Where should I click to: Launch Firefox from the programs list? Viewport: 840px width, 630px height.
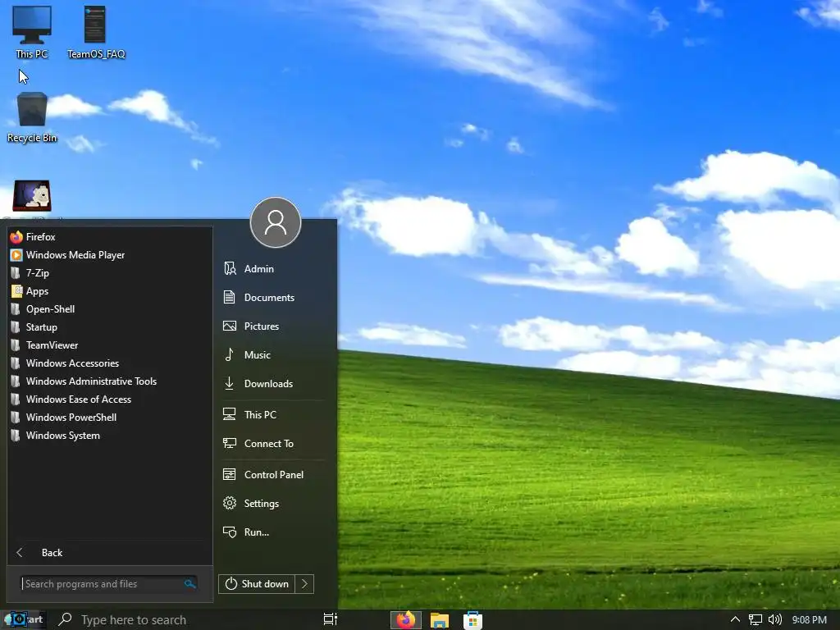click(110, 237)
